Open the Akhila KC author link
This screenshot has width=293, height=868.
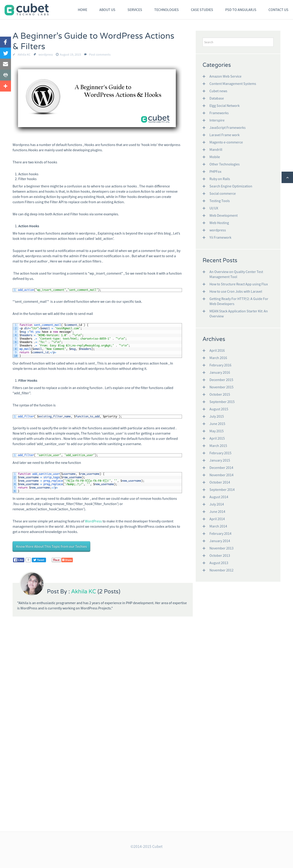point(83,591)
